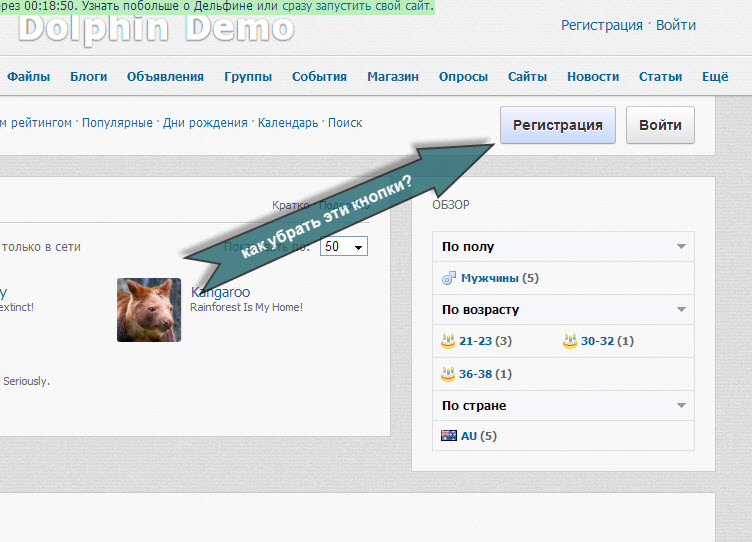Open the Новости menu item
The height and width of the screenshot is (542, 752).
pos(593,77)
